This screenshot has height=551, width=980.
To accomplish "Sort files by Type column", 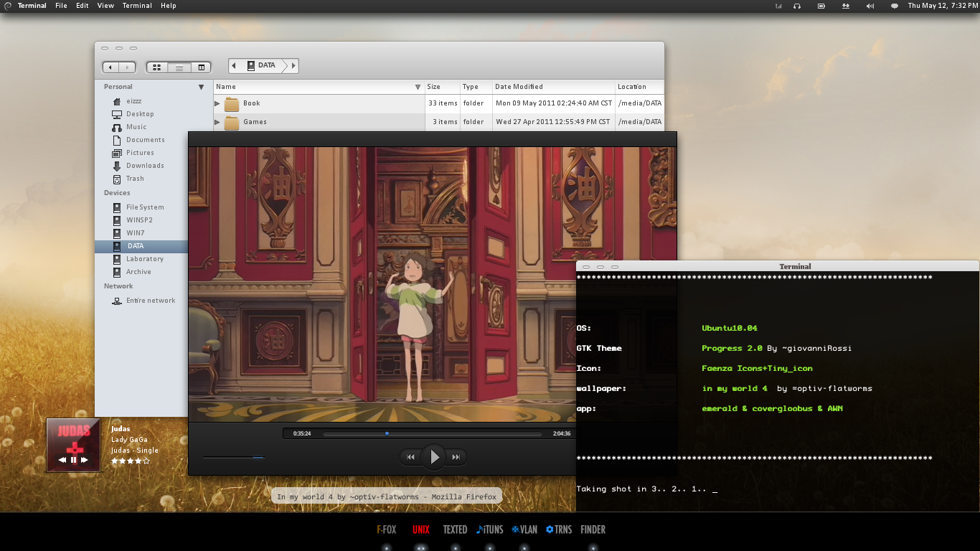I will tap(476, 87).
